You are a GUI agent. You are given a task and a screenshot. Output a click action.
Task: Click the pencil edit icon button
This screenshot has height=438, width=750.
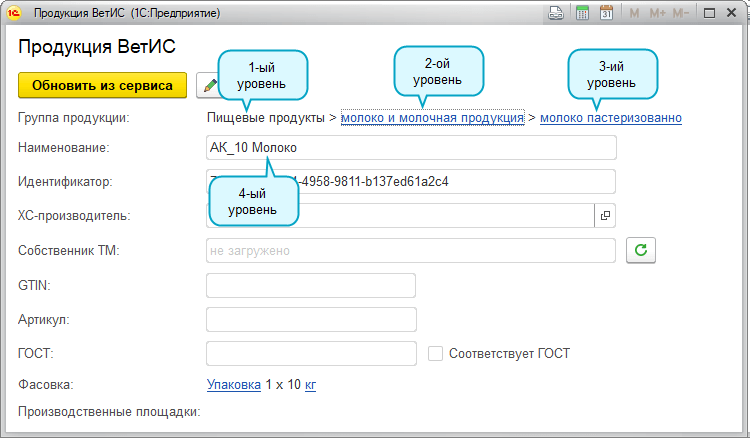209,86
